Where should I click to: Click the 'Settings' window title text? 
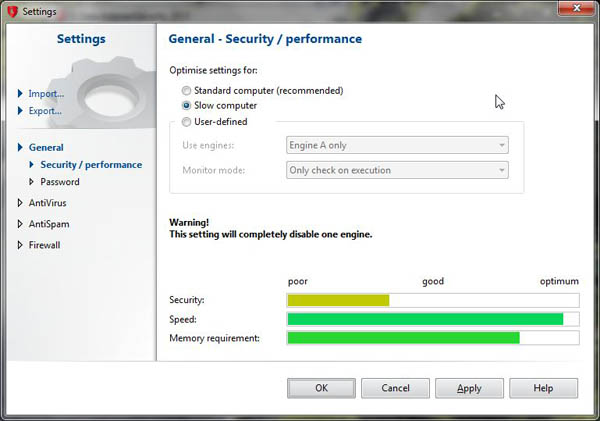[x=39, y=11]
